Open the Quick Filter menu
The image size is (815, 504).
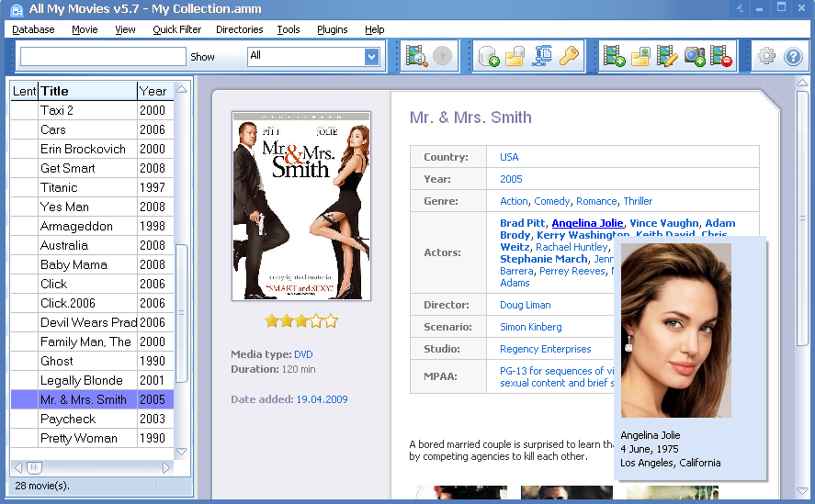(x=176, y=29)
